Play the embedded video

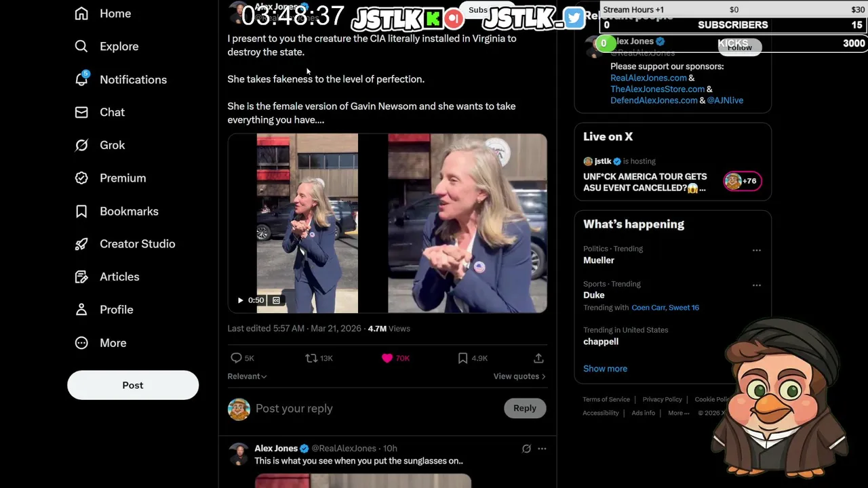point(240,300)
